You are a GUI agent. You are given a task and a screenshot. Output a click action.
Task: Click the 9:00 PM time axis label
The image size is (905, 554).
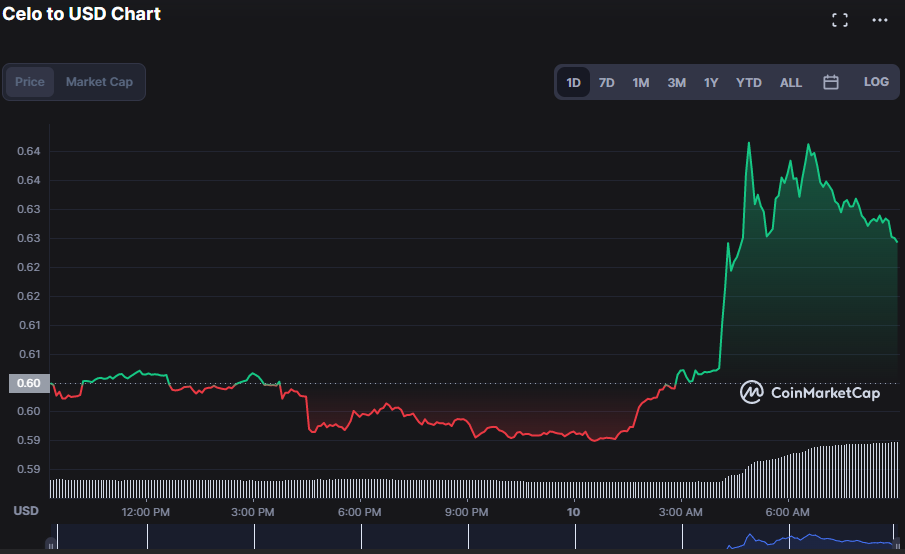(x=466, y=512)
